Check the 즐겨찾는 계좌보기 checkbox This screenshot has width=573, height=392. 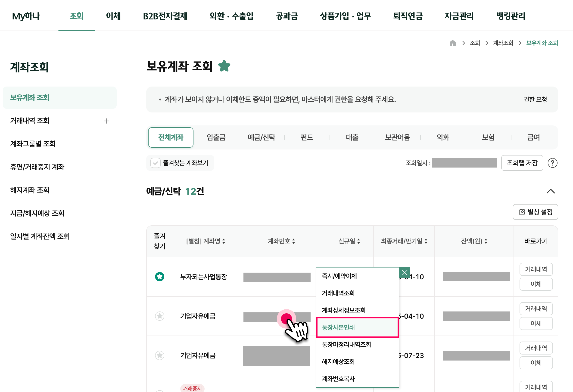point(155,163)
